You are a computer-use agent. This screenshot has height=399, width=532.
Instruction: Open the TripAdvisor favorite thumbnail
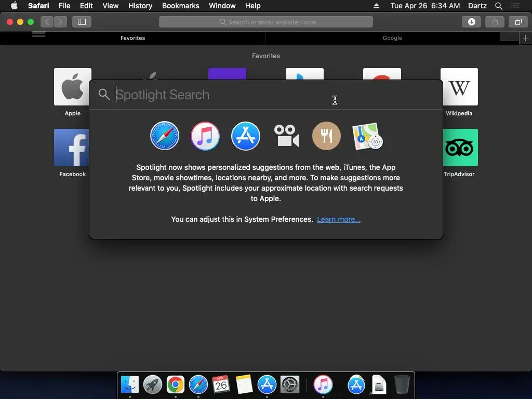tap(459, 148)
